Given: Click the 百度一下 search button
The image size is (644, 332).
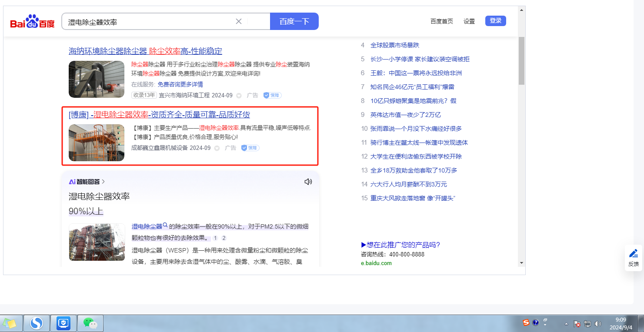Looking at the screenshot, I should pos(294,21).
